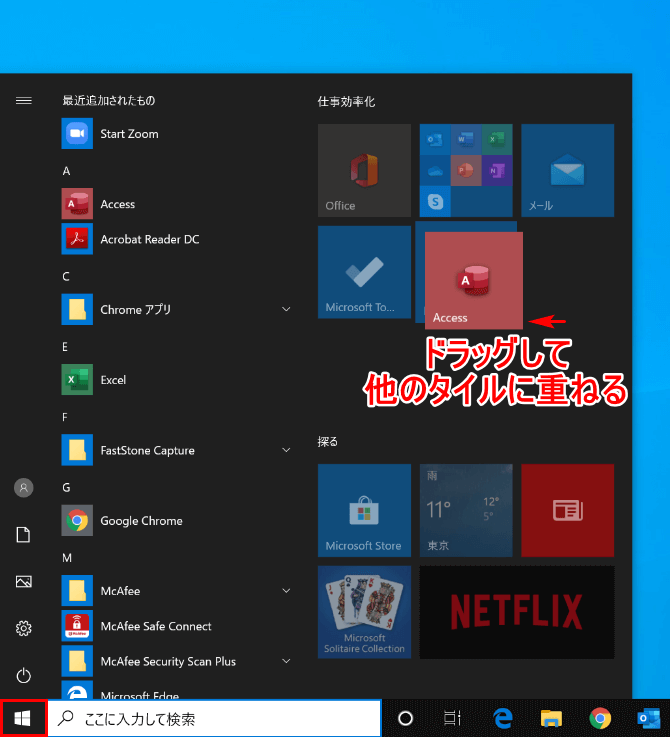Viewport: 670px width, 737px height.
Task: Expand the Chrome アプリ folder chevron
Action: (286, 309)
